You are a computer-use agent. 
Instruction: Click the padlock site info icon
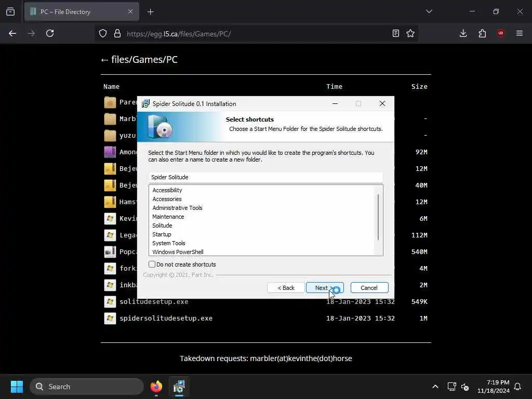[117, 33]
